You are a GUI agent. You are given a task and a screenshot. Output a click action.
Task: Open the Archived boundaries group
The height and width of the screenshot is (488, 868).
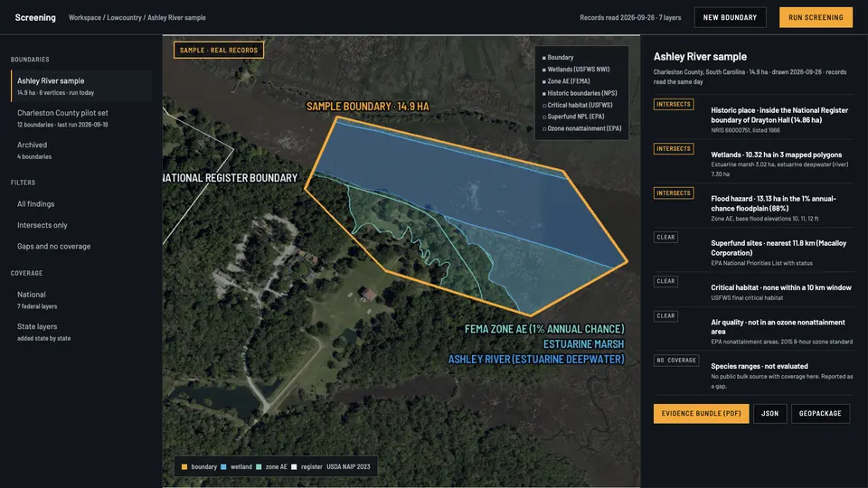tap(80, 150)
